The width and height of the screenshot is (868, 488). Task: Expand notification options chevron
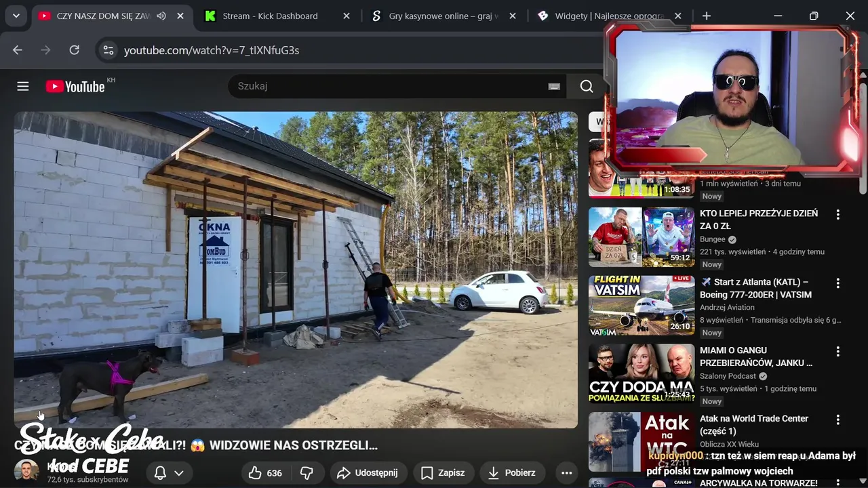point(179,473)
